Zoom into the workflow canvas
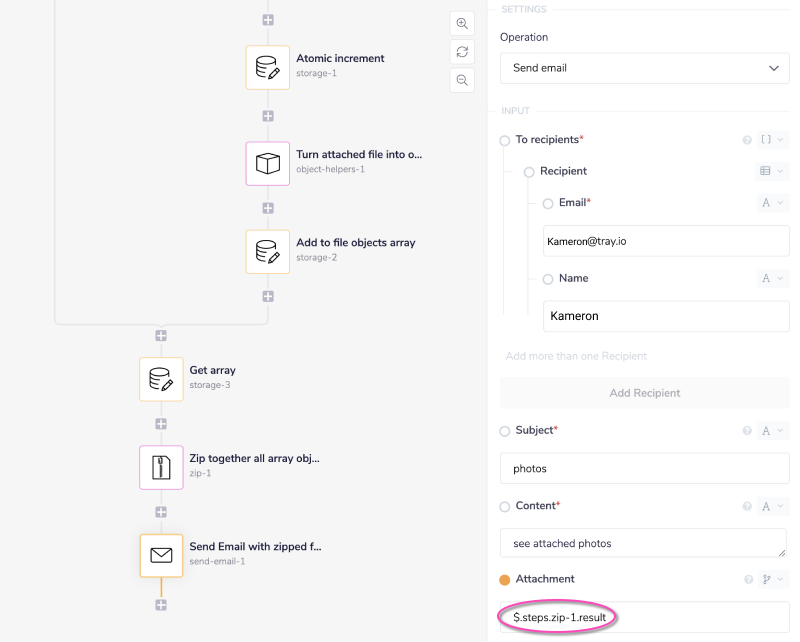Viewport: 800px width, 642px height. [x=462, y=23]
